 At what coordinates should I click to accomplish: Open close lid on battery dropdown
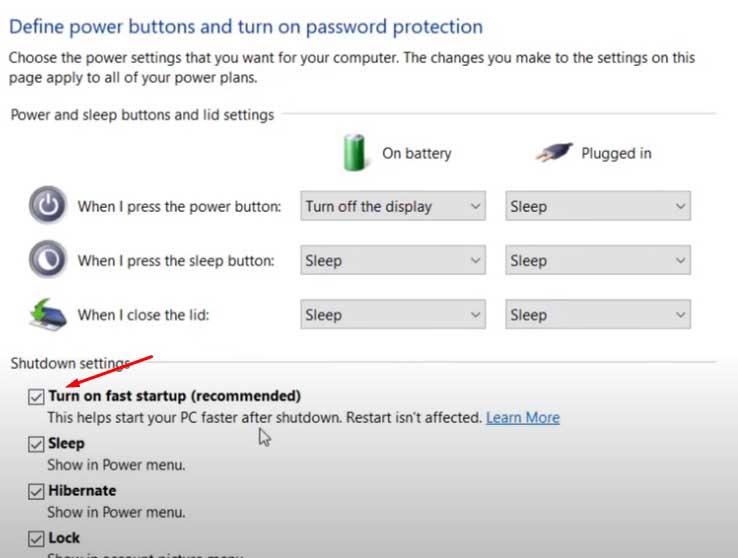click(x=393, y=315)
